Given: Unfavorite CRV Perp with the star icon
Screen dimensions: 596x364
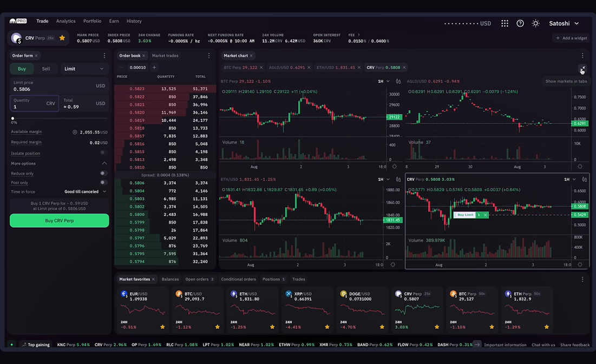Looking at the screenshot, I should click(x=62, y=38).
